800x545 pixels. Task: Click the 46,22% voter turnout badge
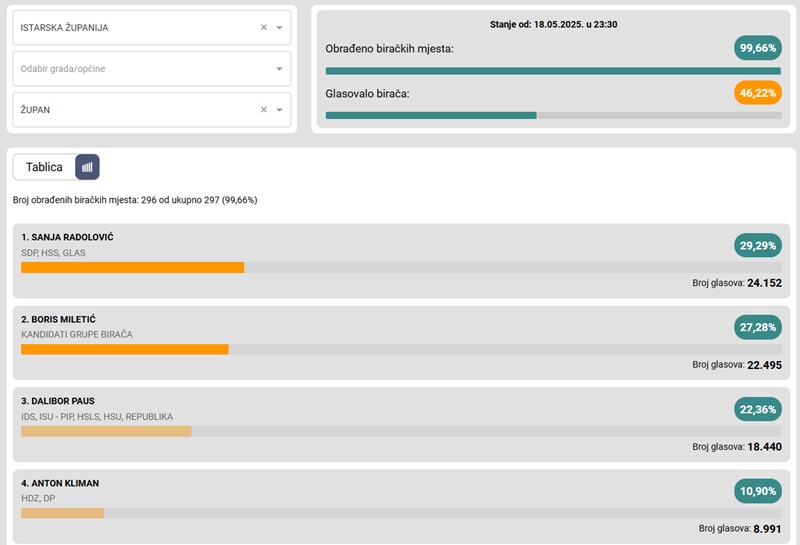click(757, 93)
